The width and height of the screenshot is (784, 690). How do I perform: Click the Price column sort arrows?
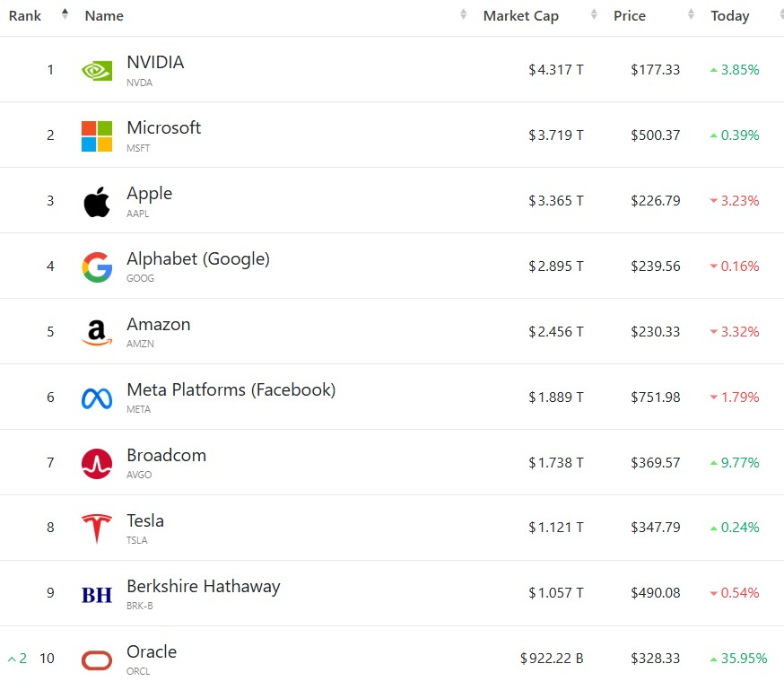[x=691, y=14]
